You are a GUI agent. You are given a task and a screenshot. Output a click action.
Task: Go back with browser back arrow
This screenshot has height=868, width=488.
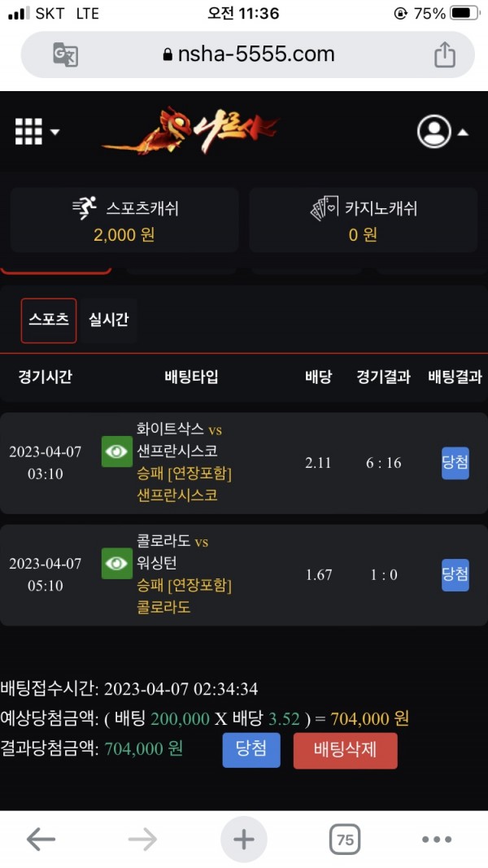(41, 840)
